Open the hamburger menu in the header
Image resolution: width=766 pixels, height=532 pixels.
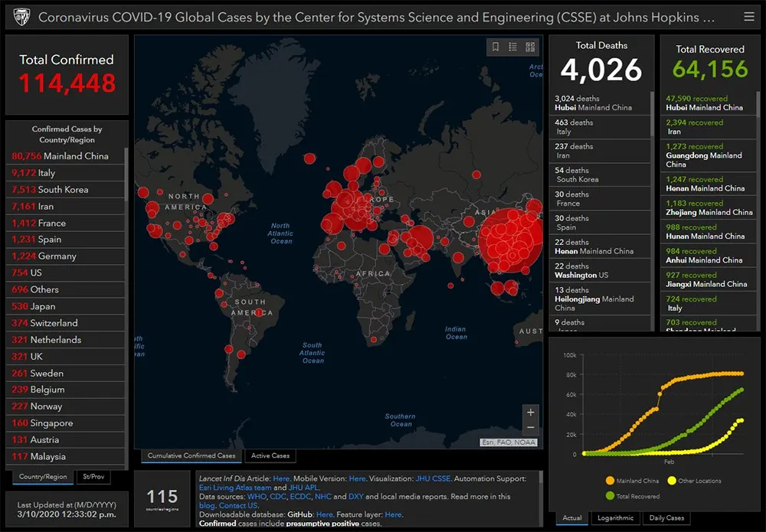click(x=748, y=17)
